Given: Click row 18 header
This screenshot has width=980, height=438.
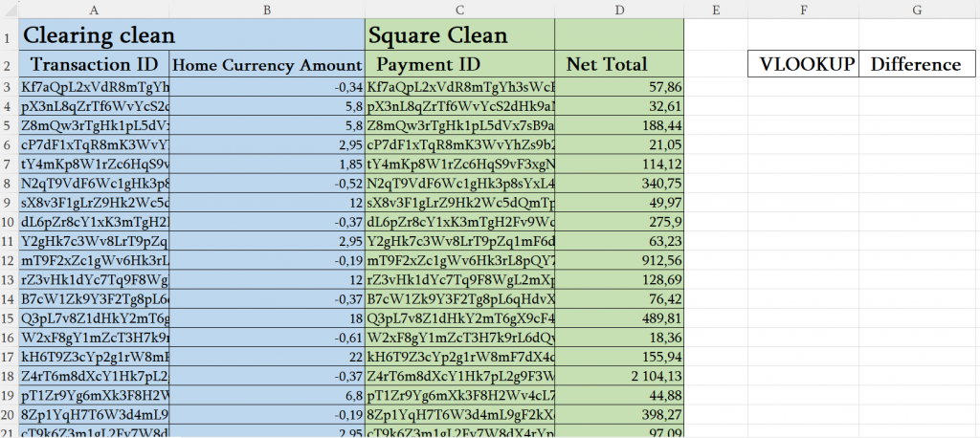Looking at the screenshot, I should [x=8, y=376].
